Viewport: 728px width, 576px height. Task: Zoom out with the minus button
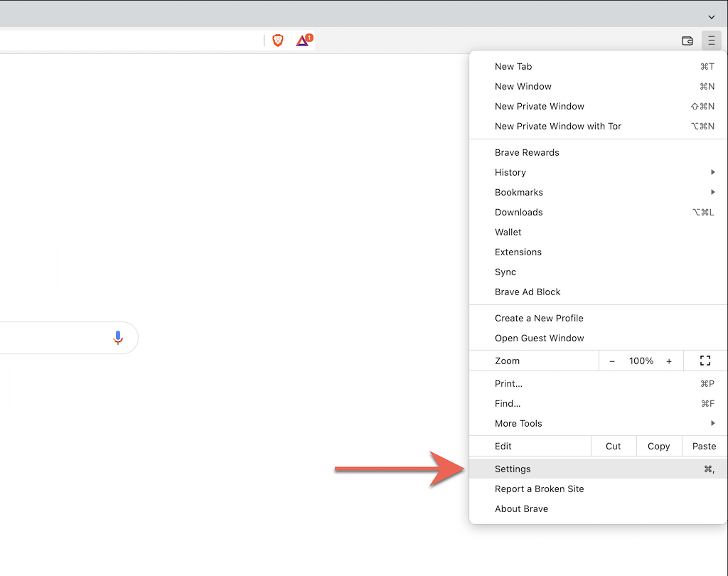pyautogui.click(x=611, y=361)
